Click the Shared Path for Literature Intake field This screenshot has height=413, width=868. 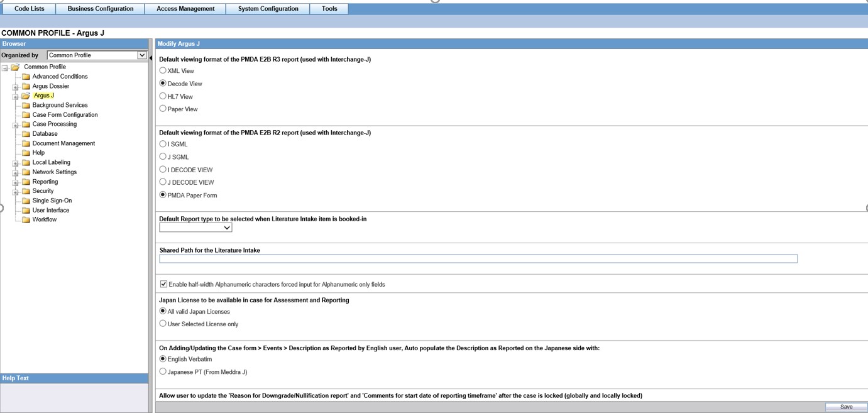pos(478,258)
